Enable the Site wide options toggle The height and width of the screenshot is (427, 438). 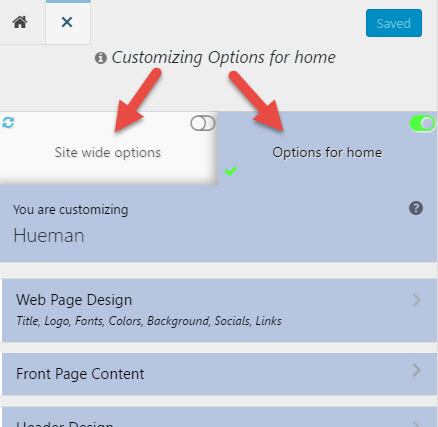coord(203,123)
